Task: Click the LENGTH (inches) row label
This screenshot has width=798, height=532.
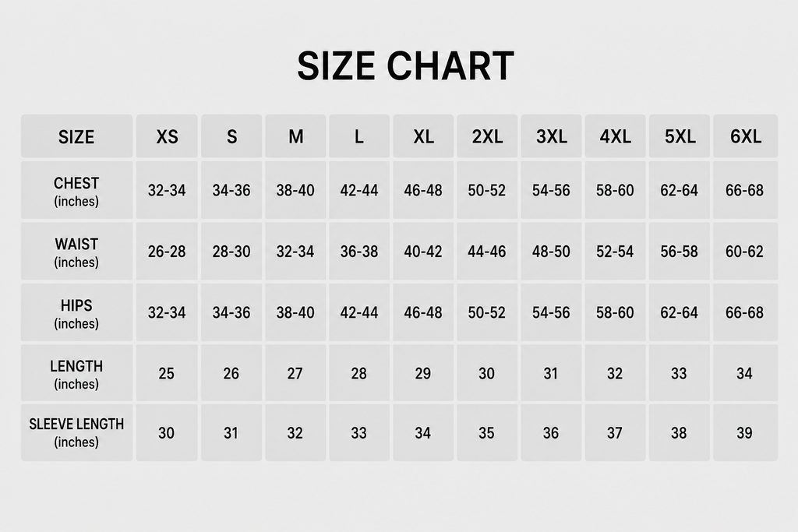Action: point(77,373)
